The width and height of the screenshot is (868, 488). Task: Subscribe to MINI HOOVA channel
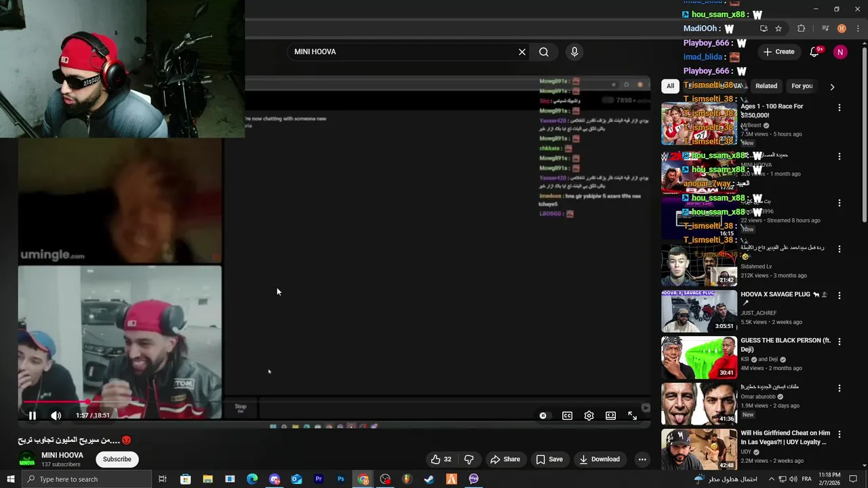pos(117,459)
